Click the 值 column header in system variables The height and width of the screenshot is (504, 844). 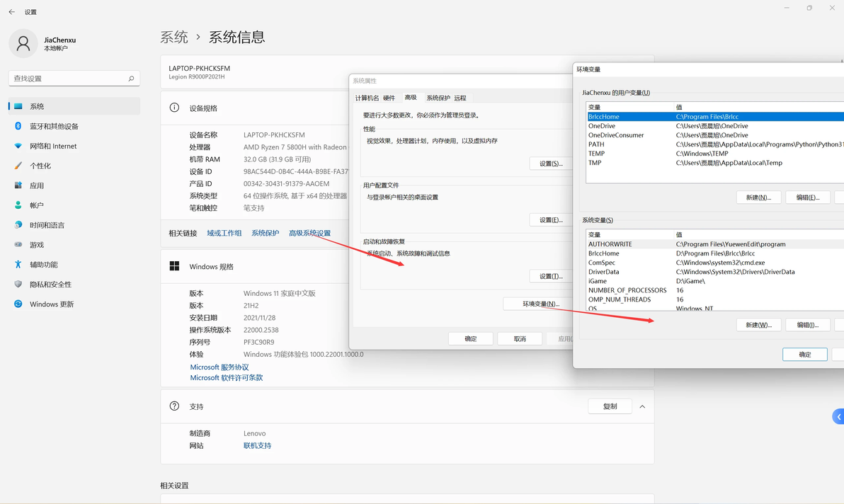pos(759,234)
